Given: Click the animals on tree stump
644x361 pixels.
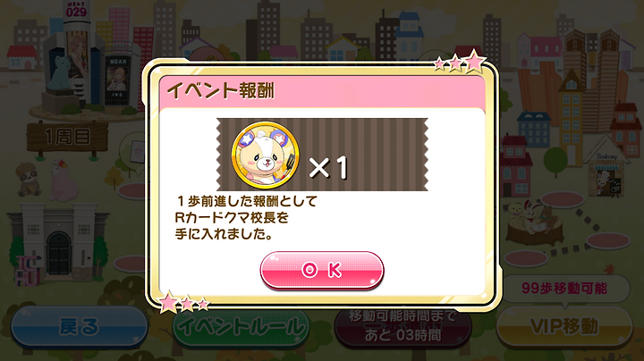Looking at the screenshot, I should (x=534, y=222).
